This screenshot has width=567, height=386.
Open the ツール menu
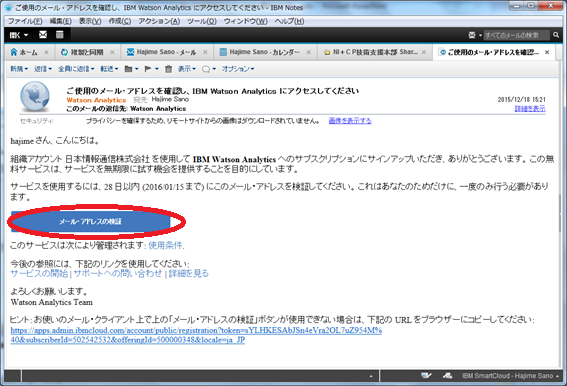point(202,21)
